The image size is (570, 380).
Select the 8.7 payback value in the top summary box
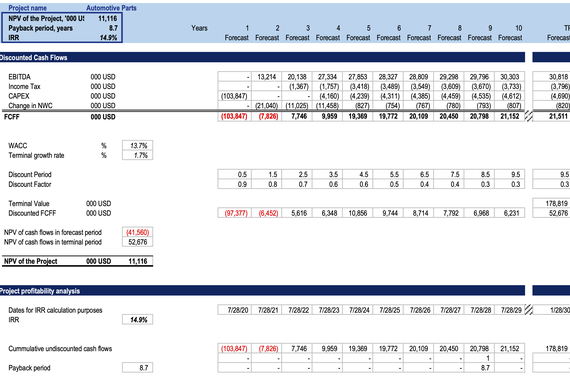click(x=113, y=28)
